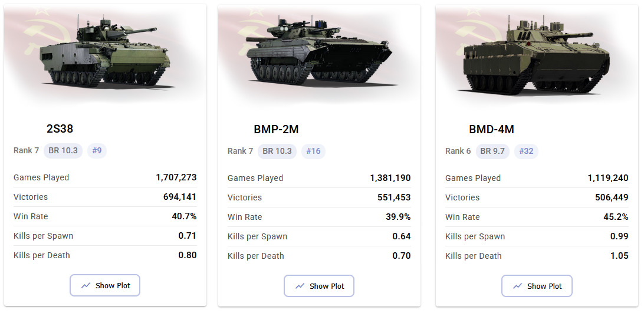
Task: Show the plot for 2S38
Action: point(105,285)
